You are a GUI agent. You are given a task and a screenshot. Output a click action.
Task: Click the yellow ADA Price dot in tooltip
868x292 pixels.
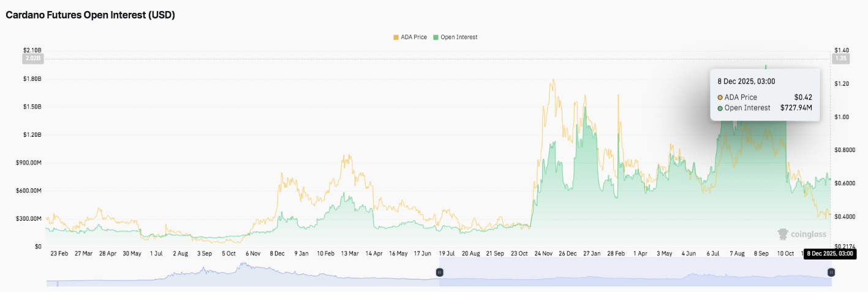tap(720, 98)
